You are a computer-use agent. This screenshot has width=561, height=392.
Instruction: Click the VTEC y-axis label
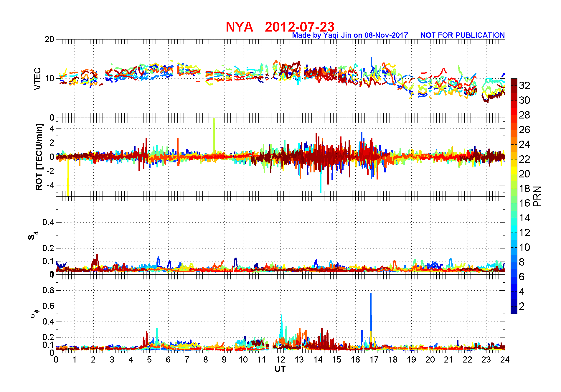click(x=37, y=79)
